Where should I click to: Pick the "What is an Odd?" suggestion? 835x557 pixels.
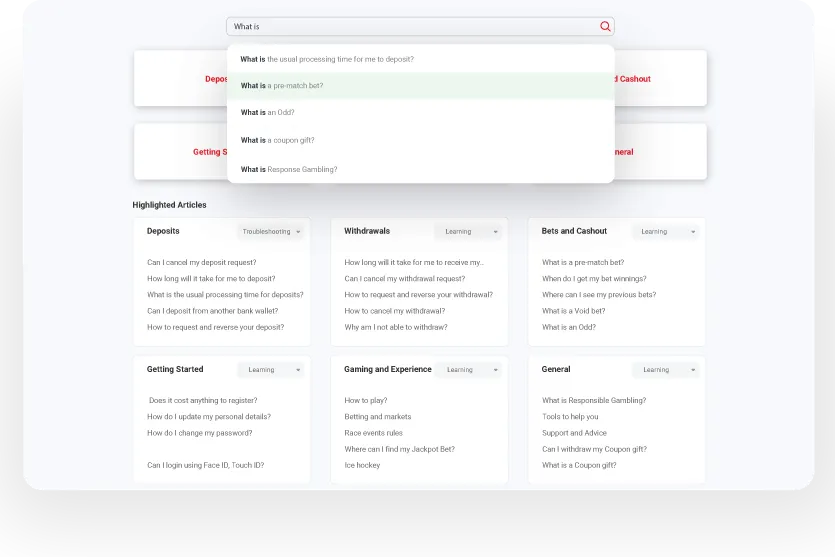(267, 113)
